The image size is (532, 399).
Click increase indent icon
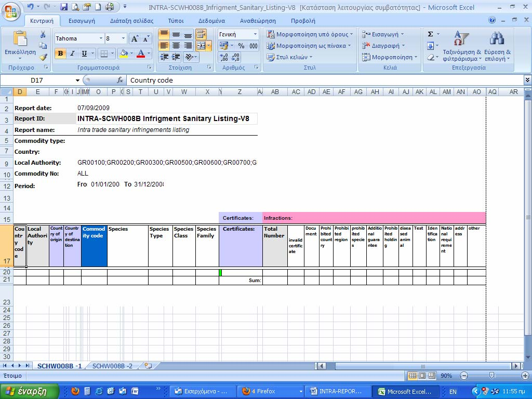(x=176, y=57)
